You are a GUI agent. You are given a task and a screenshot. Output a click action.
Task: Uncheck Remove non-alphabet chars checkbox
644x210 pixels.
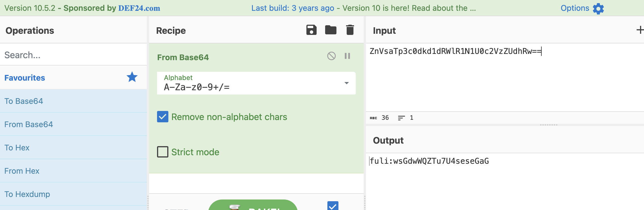tap(163, 117)
